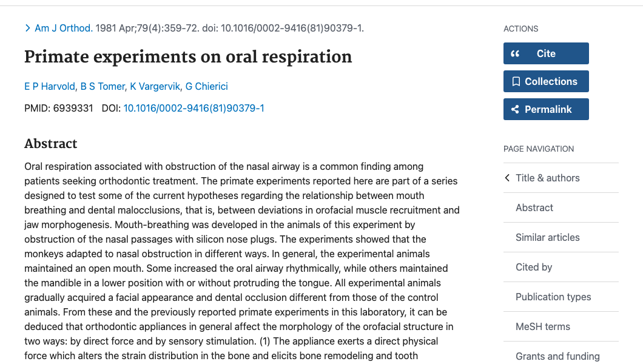Open the MeSH terms section
Screen dimensions: 643x364
542,326
